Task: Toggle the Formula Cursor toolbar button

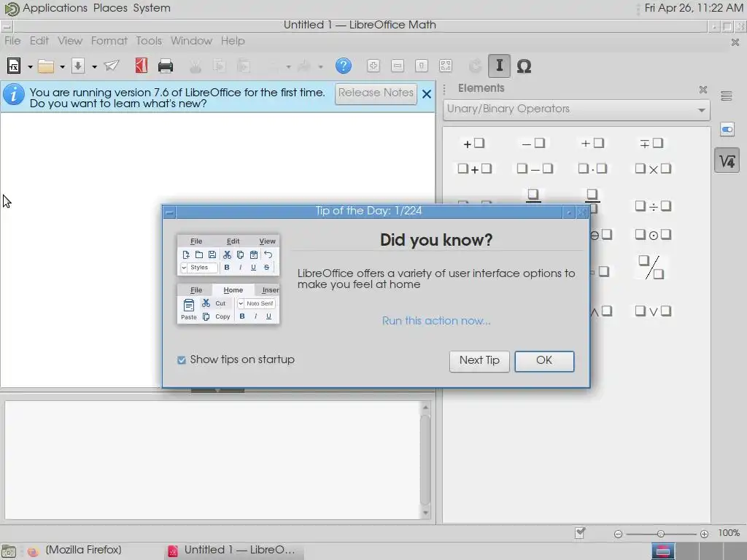Action: coord(499,66)
